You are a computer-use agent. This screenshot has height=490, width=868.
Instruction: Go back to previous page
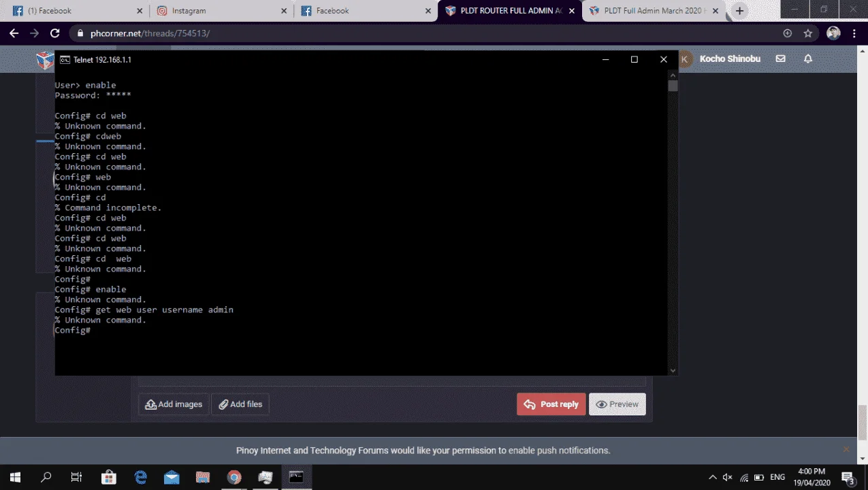(14, 33)
